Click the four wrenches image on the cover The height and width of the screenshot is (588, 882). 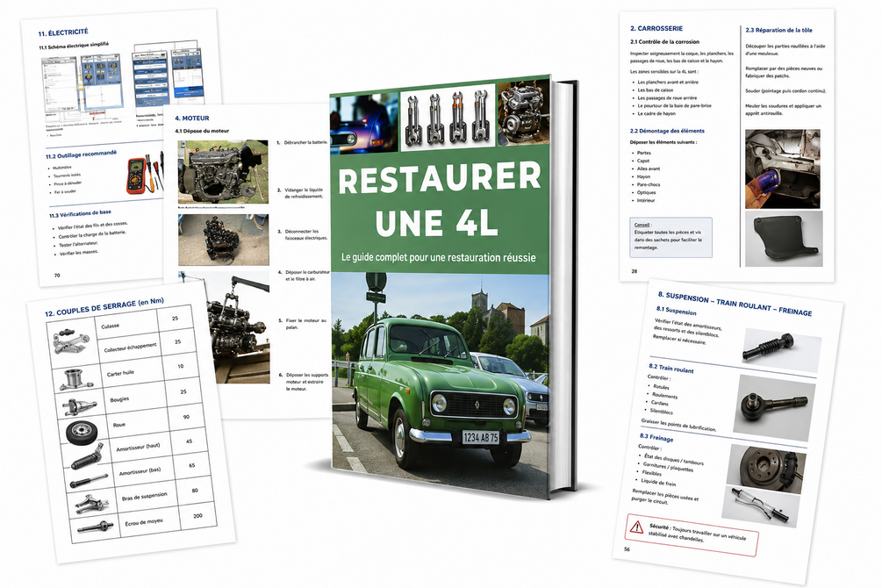448,117
